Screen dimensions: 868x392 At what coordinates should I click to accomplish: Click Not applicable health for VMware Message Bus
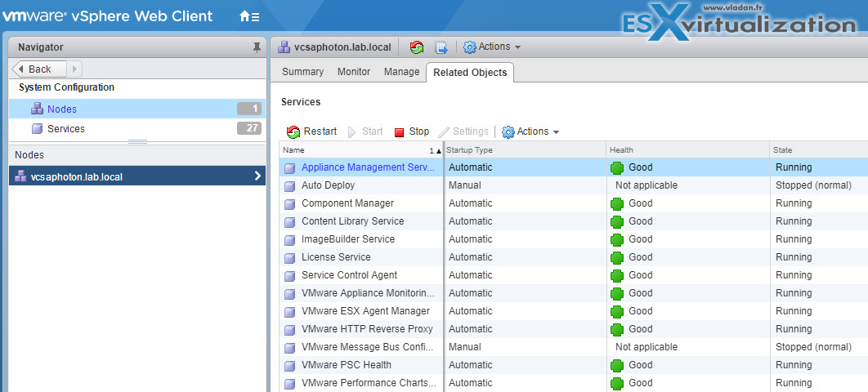click(x=646, y=347)
